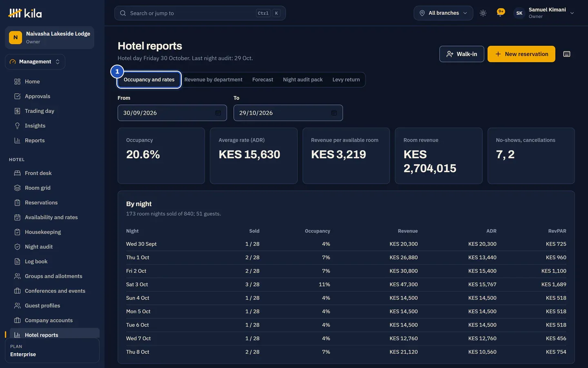Open Reservations in the sidebar
The image size is (588, 368).
coord(55,202)
